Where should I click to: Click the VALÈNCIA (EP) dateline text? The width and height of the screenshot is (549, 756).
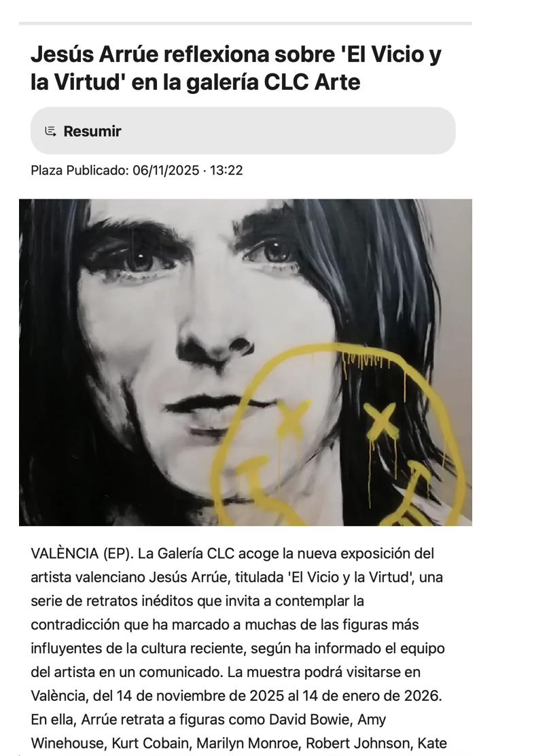click(82, 553)
